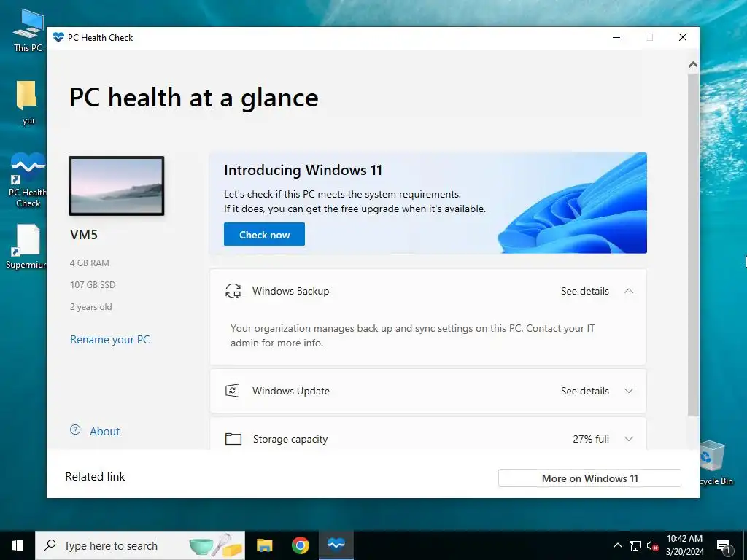Open the Windows Start menu
This screenshot has width=747, height=560.
[x=18, y=545]
